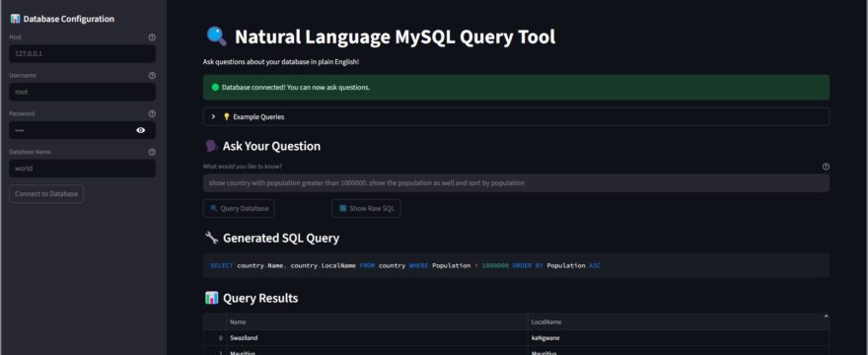Click the Name column header

click(377, 321)
